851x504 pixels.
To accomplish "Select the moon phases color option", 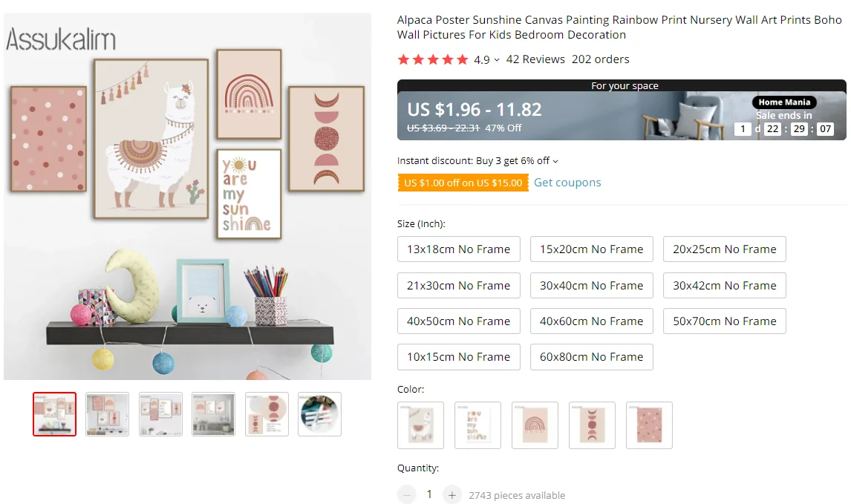I will 592,425.
